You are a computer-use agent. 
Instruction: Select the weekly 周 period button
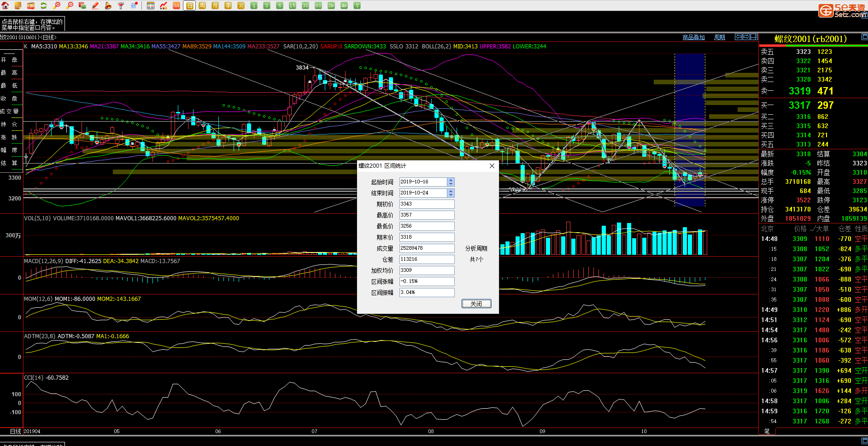pyautogui.click(x=202, y=6)
